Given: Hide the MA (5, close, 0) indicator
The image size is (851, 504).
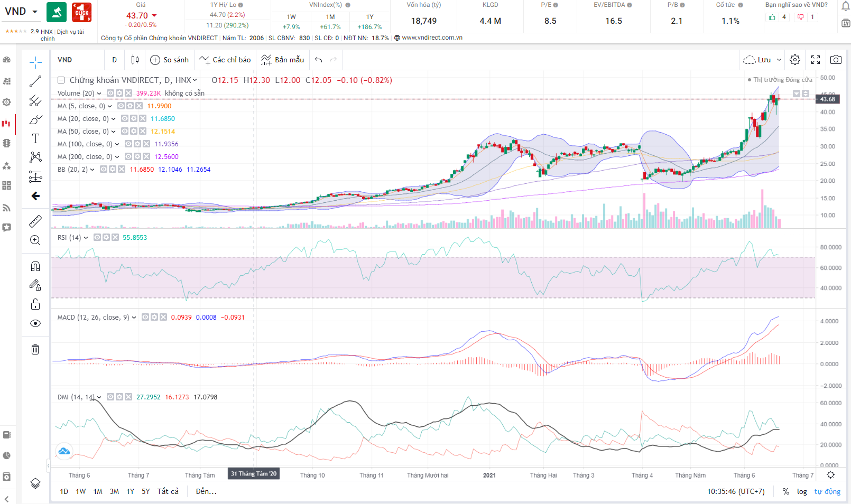Looking at the screenshot, I should (121, 106).
